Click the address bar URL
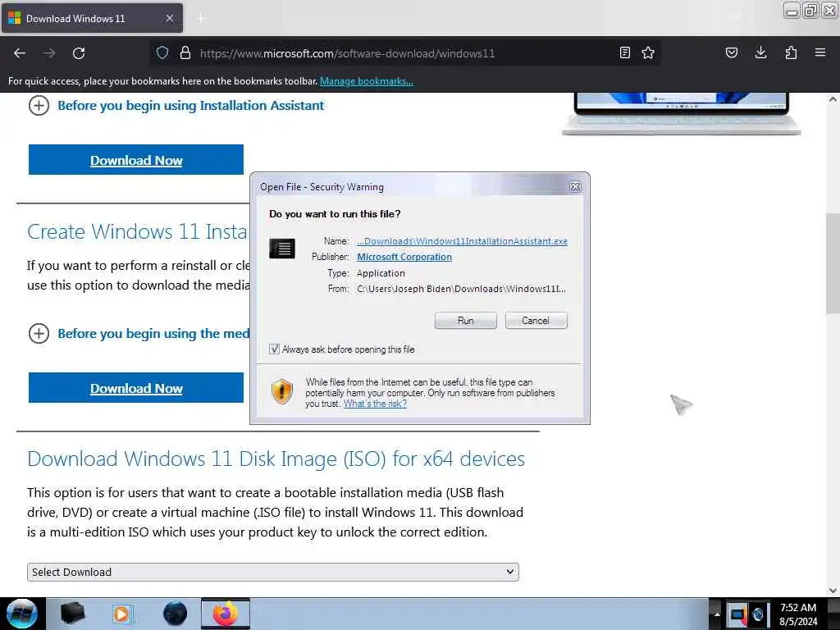840x630 pixels. pos(347,53)
